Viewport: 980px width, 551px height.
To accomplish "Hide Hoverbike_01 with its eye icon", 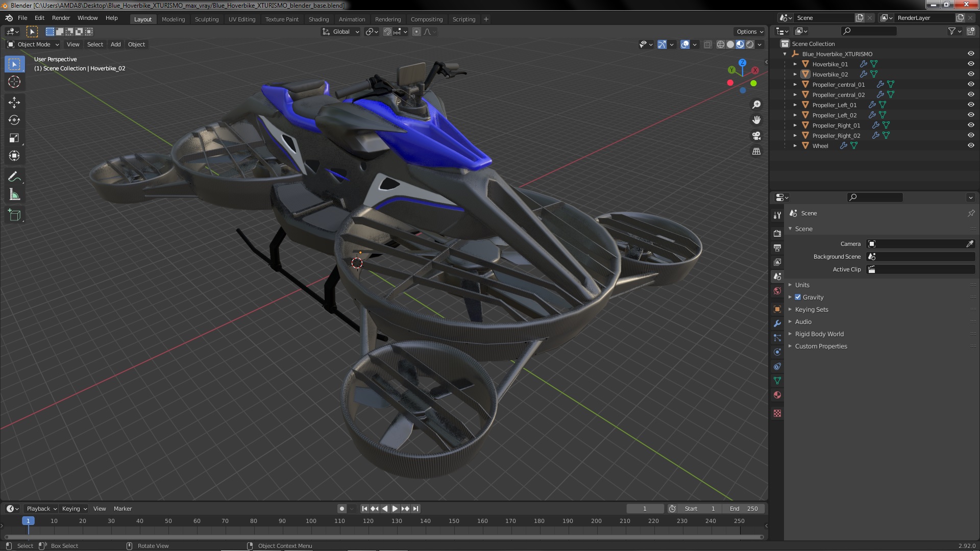I will 971,64.
